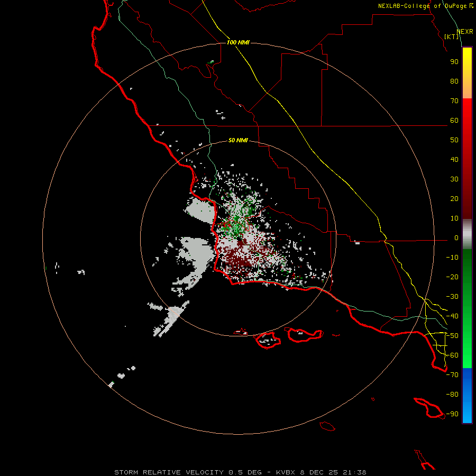Click the Storm Relative Velocity caption at the bottom
This screenshot has height=476, width=476.
pyautogui.click(x=240, y=472)
